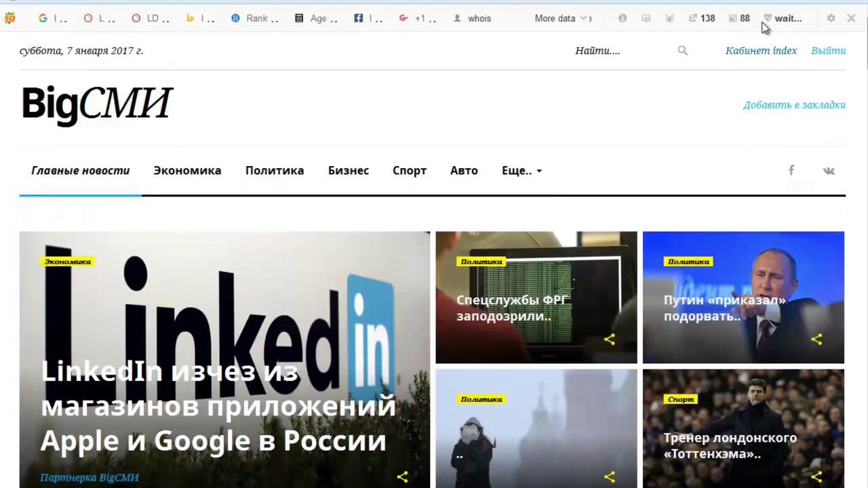Open the external links count 138
This screenshot has height=488, width=868.
(x=702, y=18)
